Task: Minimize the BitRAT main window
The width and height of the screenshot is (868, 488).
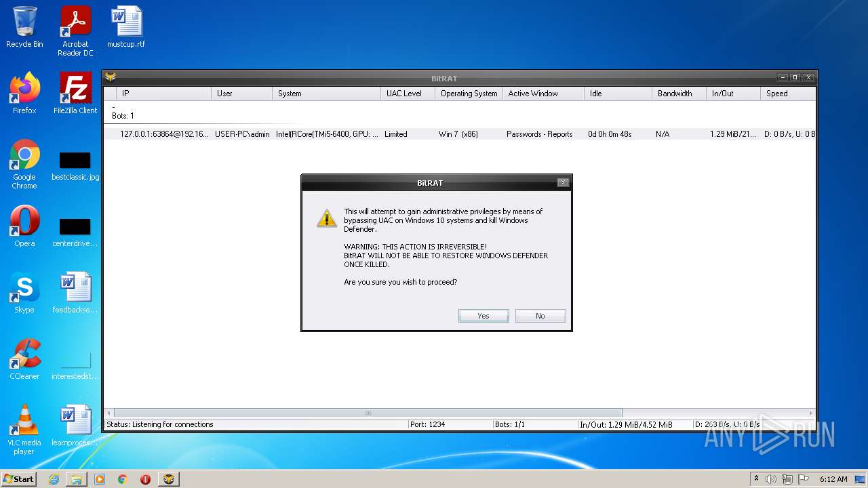Action: (x=783, y=77)
